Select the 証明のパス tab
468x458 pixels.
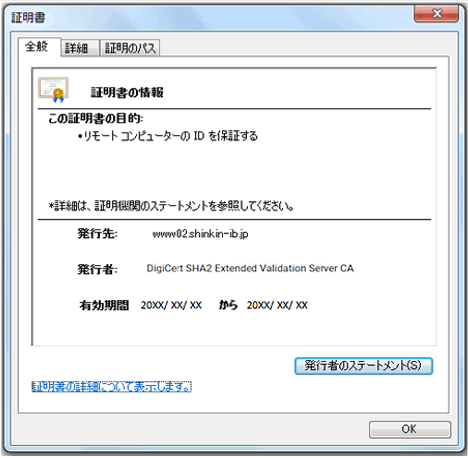130,48
